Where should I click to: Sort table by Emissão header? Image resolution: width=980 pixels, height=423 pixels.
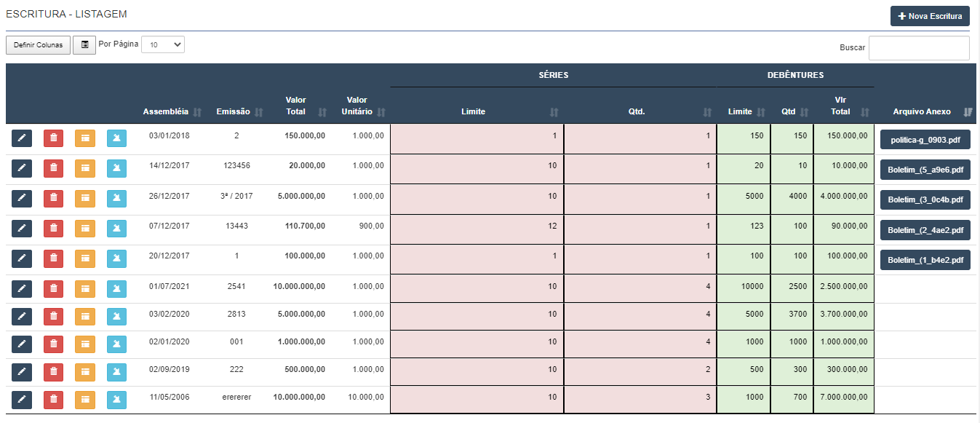(239, 112)
